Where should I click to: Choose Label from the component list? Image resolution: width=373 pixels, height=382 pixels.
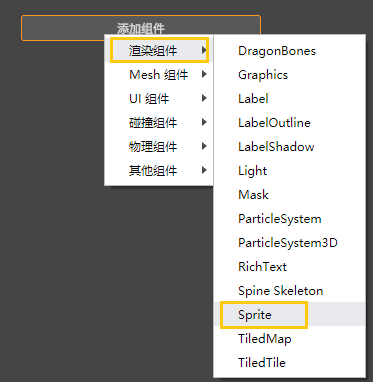(x=289, y=99)
